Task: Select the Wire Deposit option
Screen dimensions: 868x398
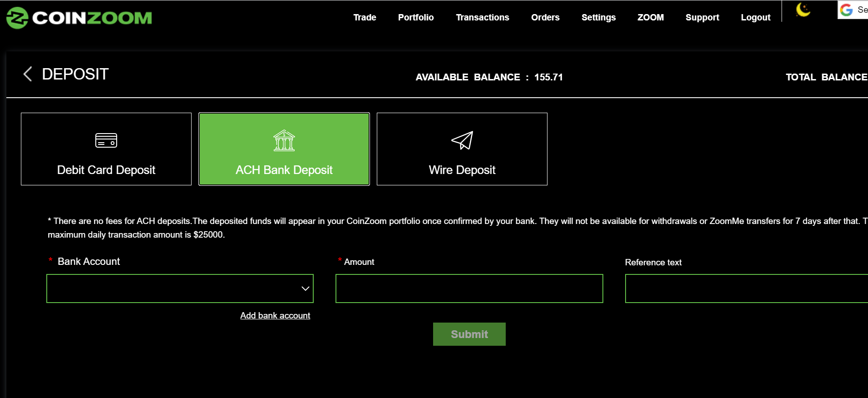Action: click(x=462, y=149)
